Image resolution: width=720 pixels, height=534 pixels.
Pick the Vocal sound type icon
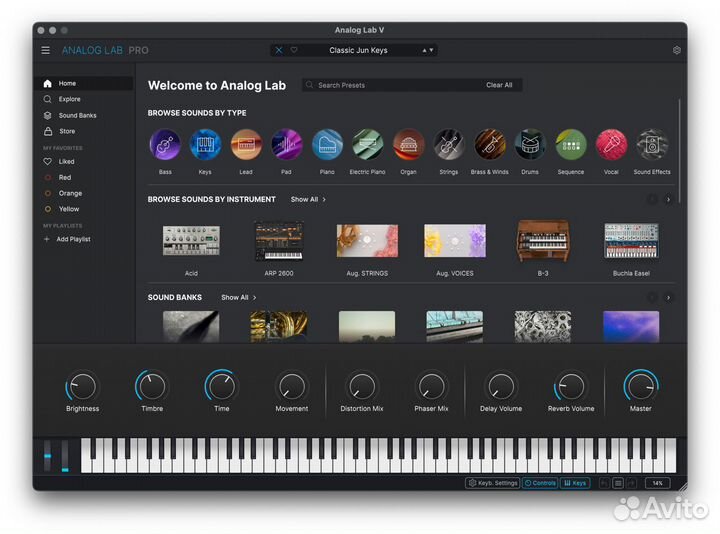611,145
